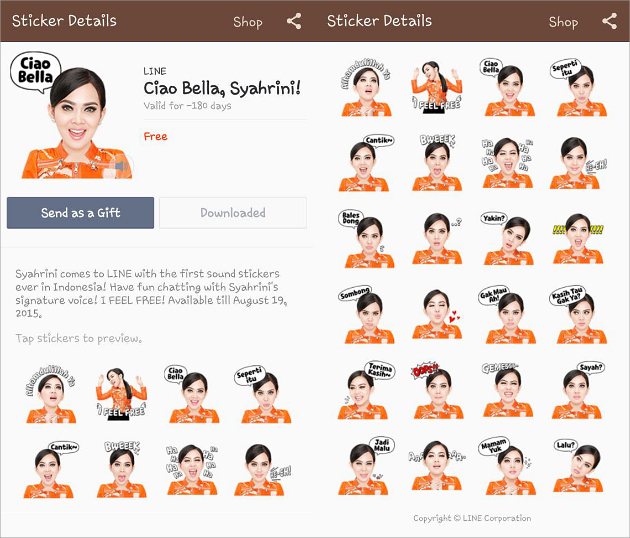Select the Sayah? sticker

(x=578, y=390)
